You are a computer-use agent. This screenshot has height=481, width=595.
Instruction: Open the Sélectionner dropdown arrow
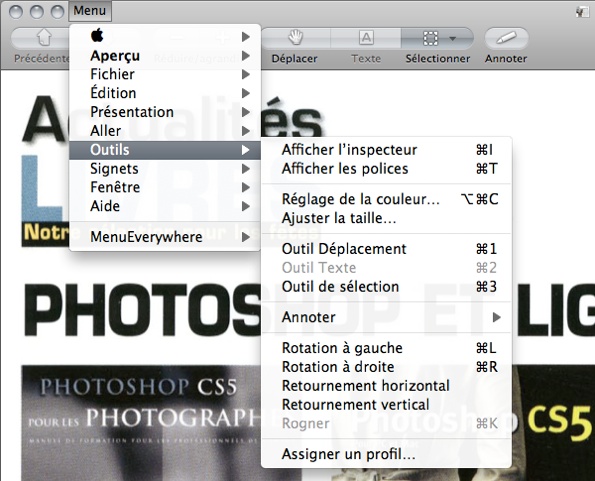pos(452,38)
